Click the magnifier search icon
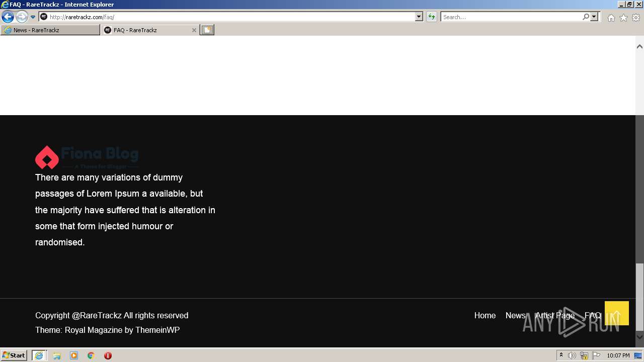The image size is (644, 362). pos(586,17)
